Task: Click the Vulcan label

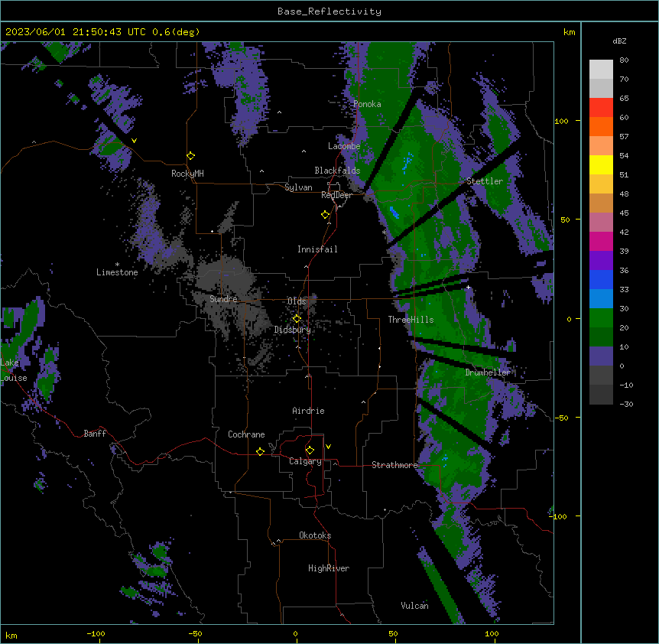Action: [414, 606]
